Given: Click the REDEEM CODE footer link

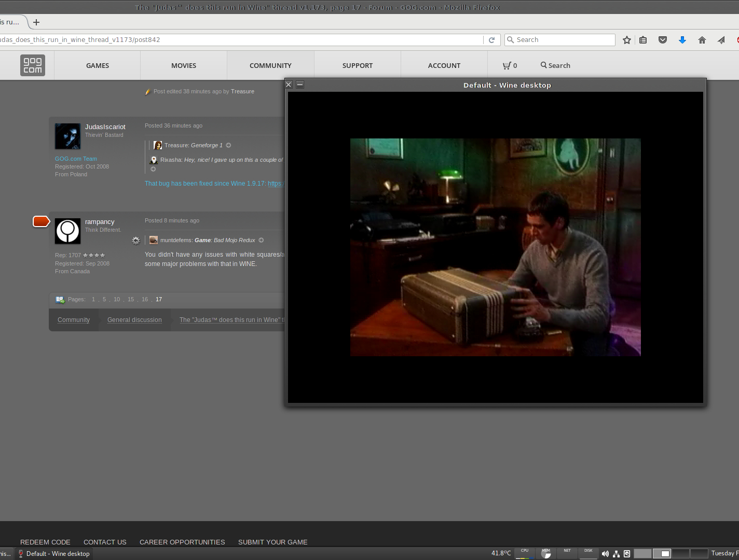Looking at the screenshot, I should pos(45,542).
